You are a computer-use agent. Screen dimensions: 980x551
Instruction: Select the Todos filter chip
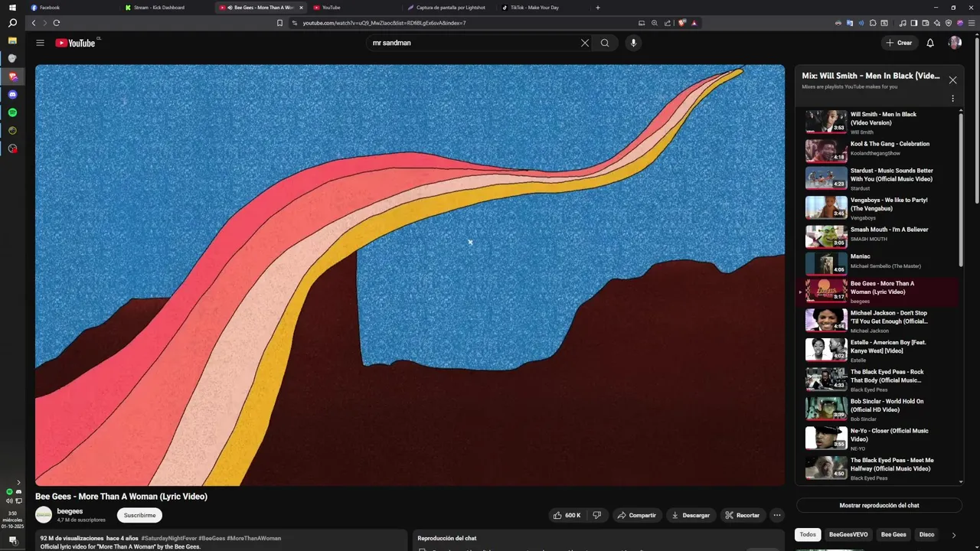click(x=808, y=534)
